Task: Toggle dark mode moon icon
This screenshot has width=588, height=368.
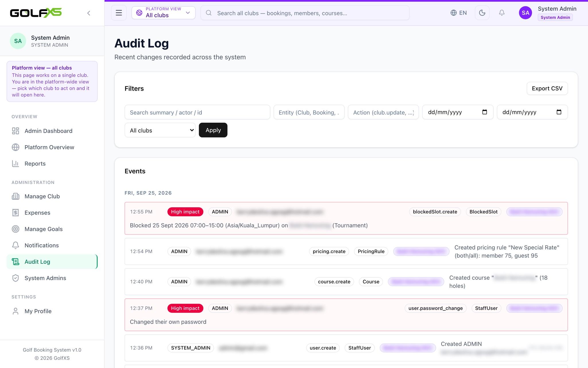Action: coord(482,13)
